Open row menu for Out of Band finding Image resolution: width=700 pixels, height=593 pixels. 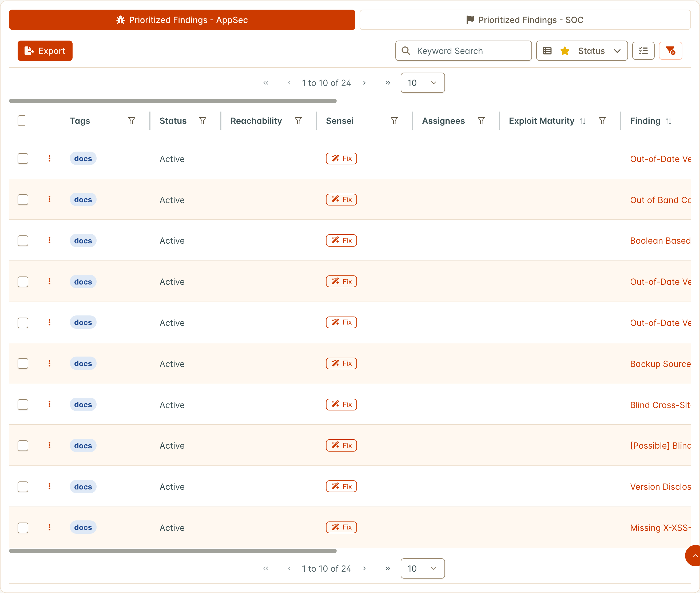[x=49, y=199]
